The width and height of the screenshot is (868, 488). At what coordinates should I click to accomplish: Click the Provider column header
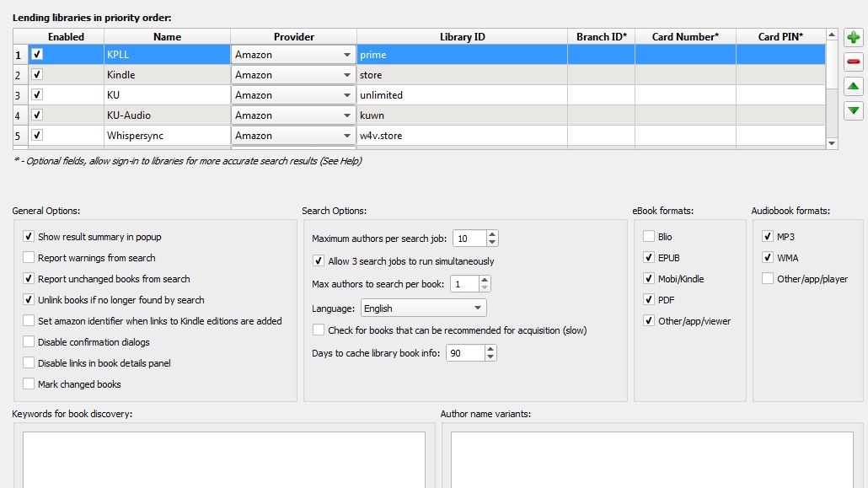click(x=293, y=36)
